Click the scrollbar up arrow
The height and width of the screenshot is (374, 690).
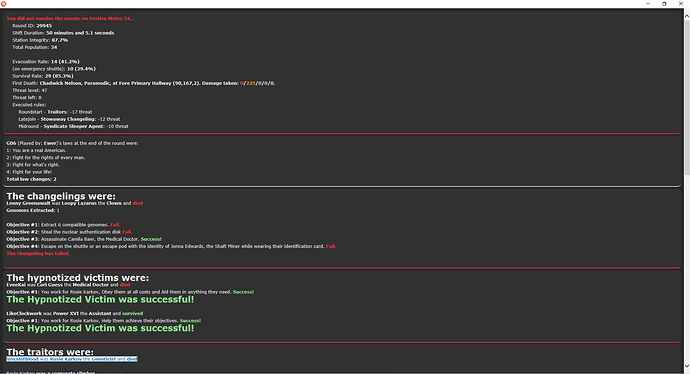(x=686, y=16)
